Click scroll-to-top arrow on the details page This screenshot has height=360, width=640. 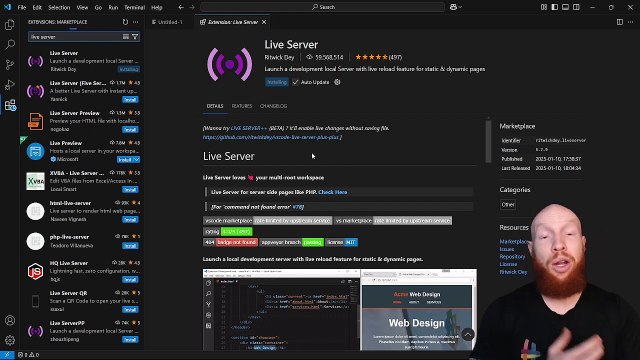click(468, 335)
